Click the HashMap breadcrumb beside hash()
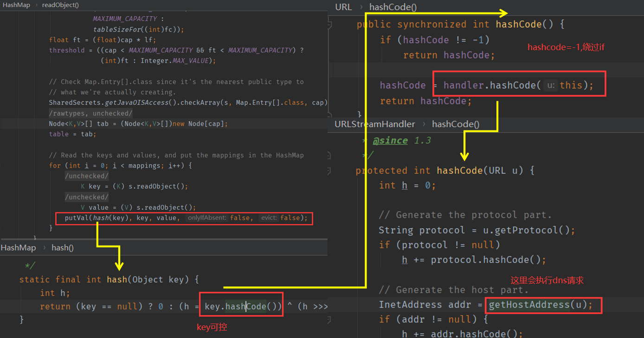644x338 pixels. (x=18, y=248)
